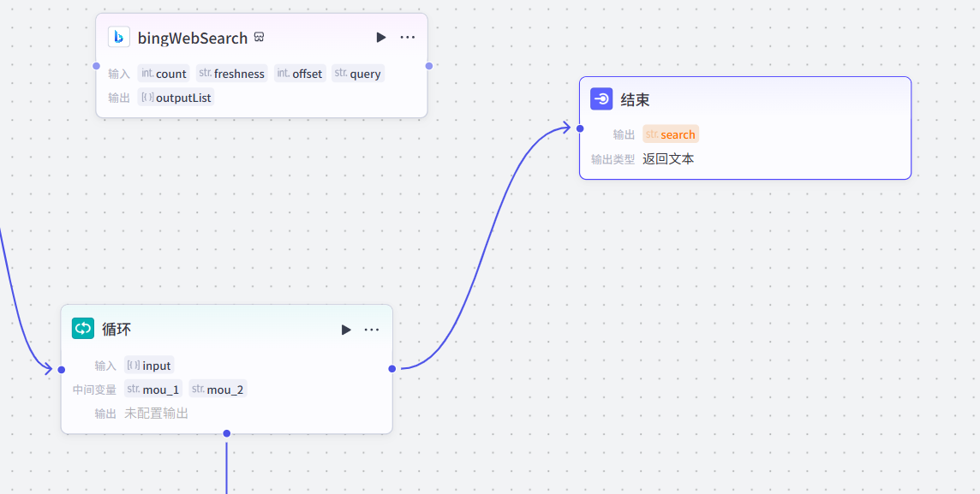Run the 循环 node with its play button

coord(346,330)
